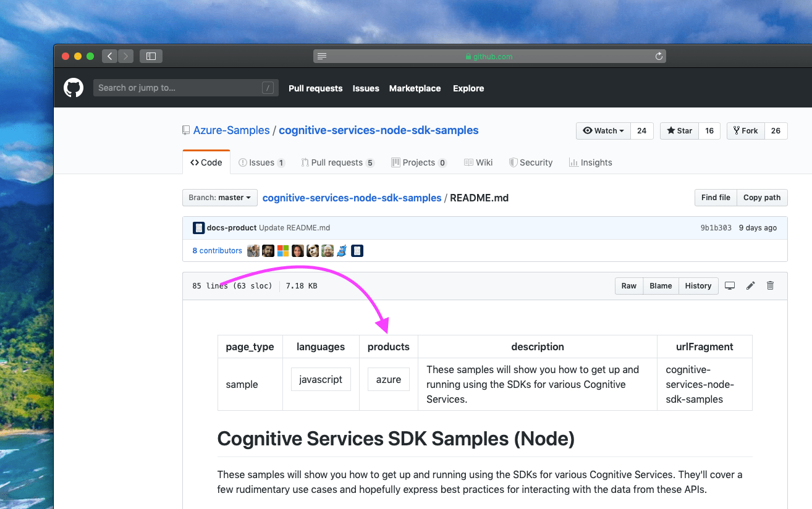
Task: Edit file with the pencil icon
Action: tap(751, 285)
